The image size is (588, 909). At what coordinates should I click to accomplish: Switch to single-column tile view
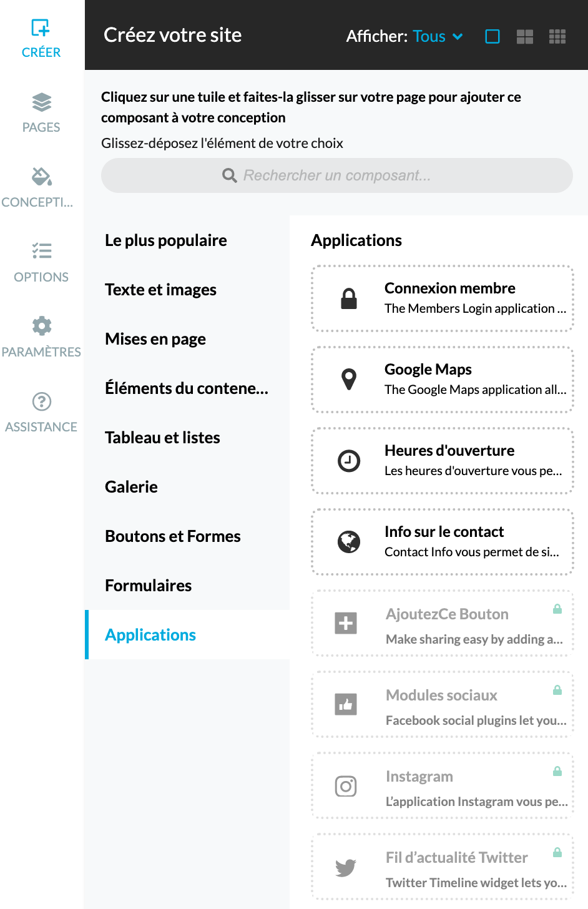click(x=492, y=37)
